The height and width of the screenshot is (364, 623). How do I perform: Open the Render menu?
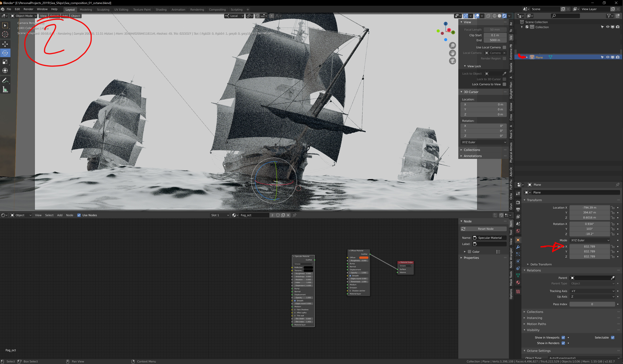[28, 9]
